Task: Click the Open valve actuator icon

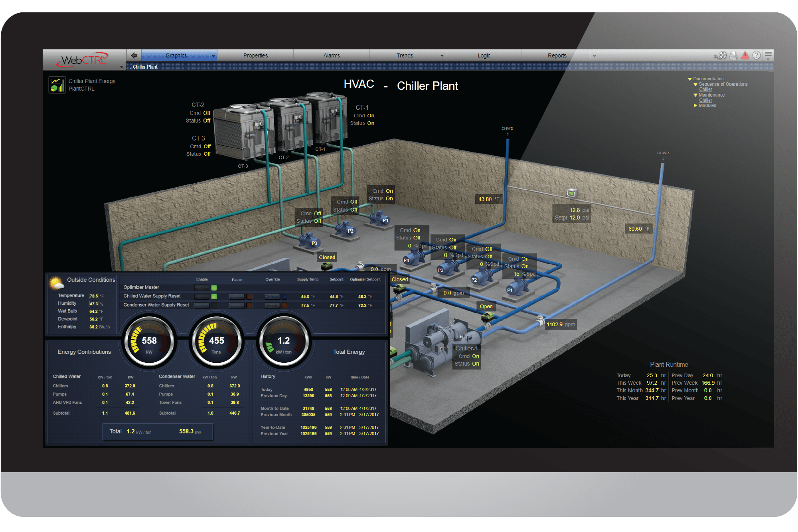Action: click(488, 317)
